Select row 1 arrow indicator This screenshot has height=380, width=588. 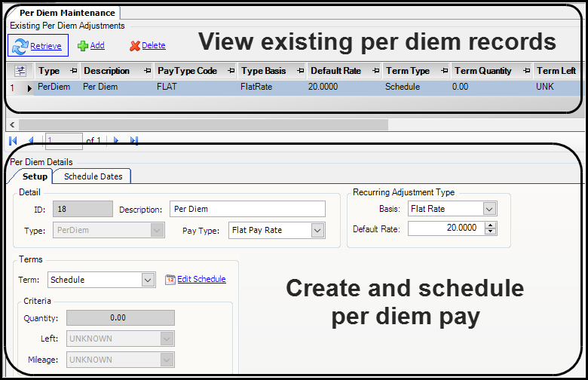(29, 88)
